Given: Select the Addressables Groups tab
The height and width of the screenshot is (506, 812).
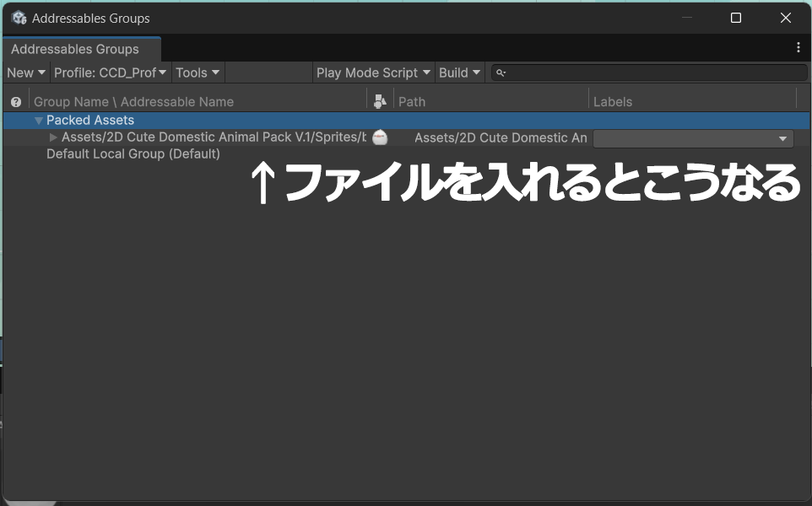Looking at the screenshot, I should pyautogui.click(x=75, y=49).
